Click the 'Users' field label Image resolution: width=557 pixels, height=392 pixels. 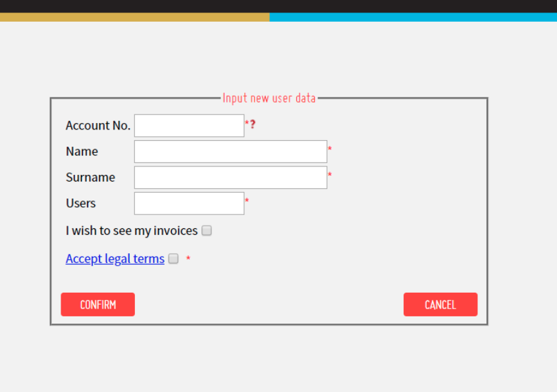pyautogui.click(x=80, y=203)
